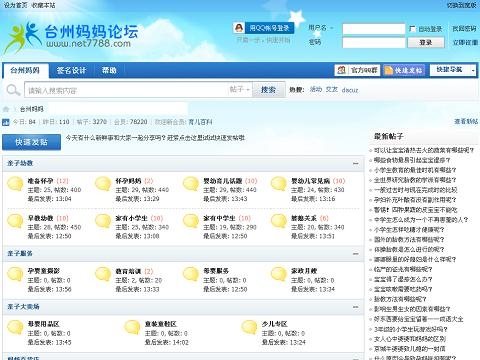480x360 pixels.
Task: Click the bubble icon for 母婴用品区
Action: [15, 327]
